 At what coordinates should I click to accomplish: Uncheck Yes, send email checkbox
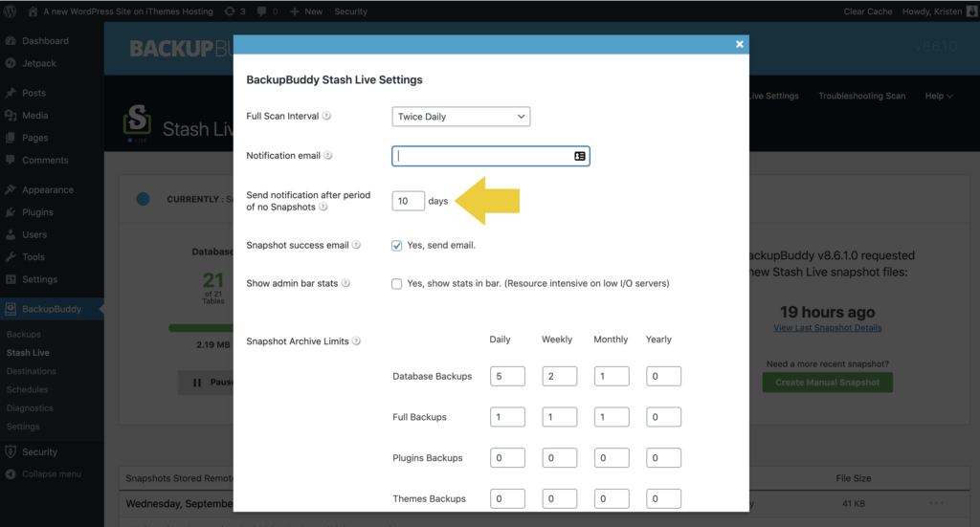(397, 246)
